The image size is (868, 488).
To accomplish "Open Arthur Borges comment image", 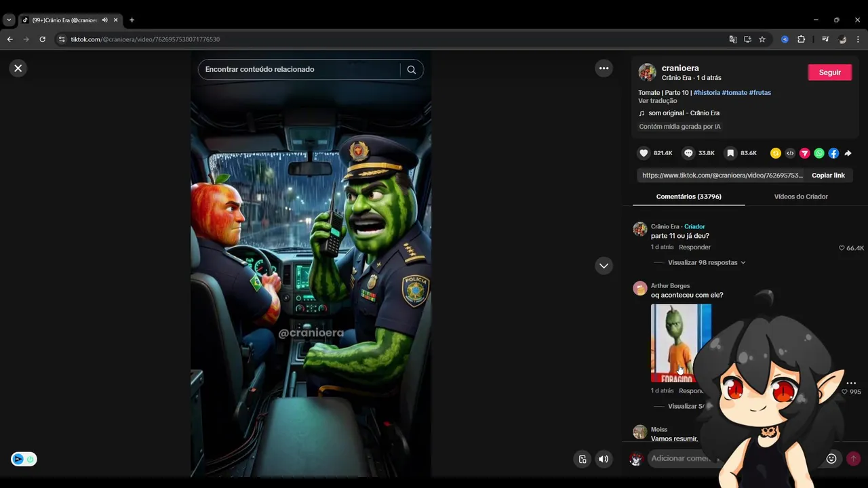I will tap(681, 343).
